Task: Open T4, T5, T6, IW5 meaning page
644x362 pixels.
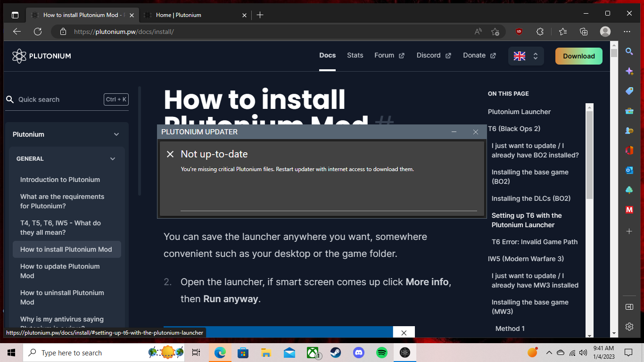Action: (x=60, y=228)
